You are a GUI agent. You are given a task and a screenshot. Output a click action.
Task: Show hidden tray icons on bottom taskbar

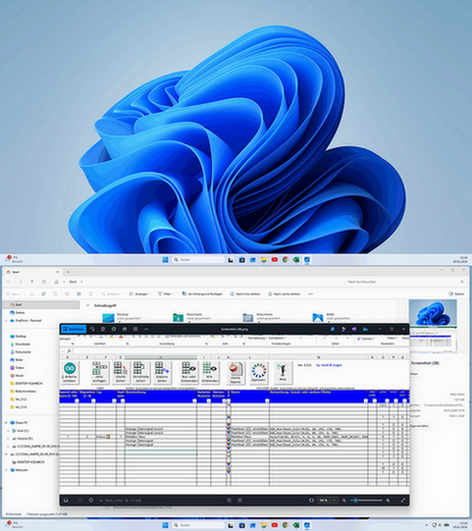coord(426,525)
